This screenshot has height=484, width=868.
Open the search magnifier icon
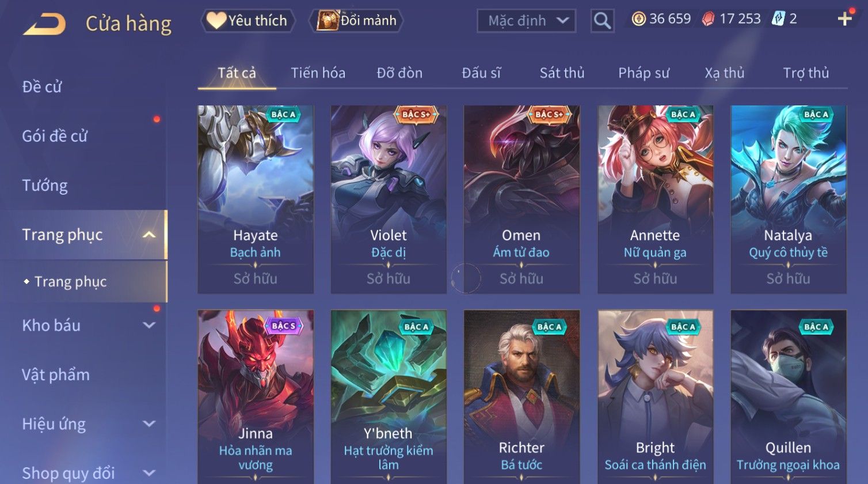click(602, 21)
